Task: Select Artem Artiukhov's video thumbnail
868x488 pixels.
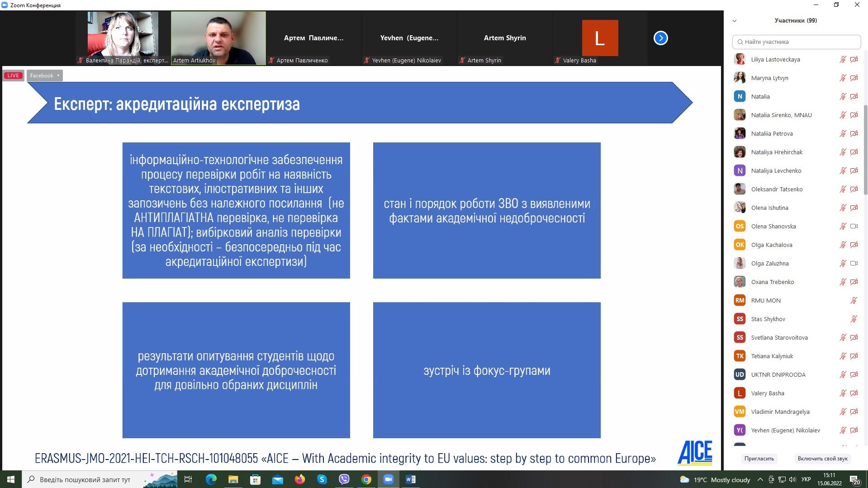Action: click(218, 38)
